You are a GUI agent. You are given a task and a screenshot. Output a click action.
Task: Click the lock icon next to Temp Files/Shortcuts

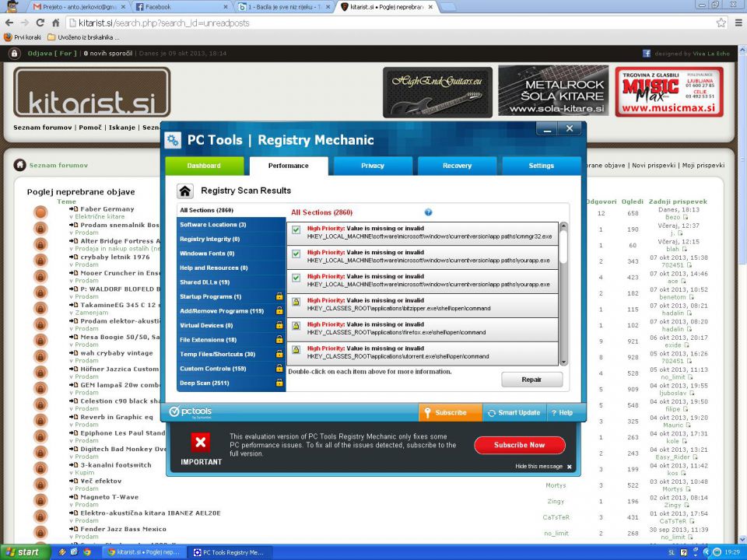pos(279,354)
